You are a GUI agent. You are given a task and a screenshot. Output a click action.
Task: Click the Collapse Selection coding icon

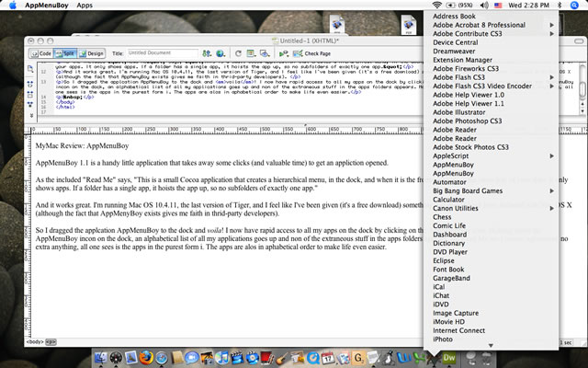pos(30,95)
